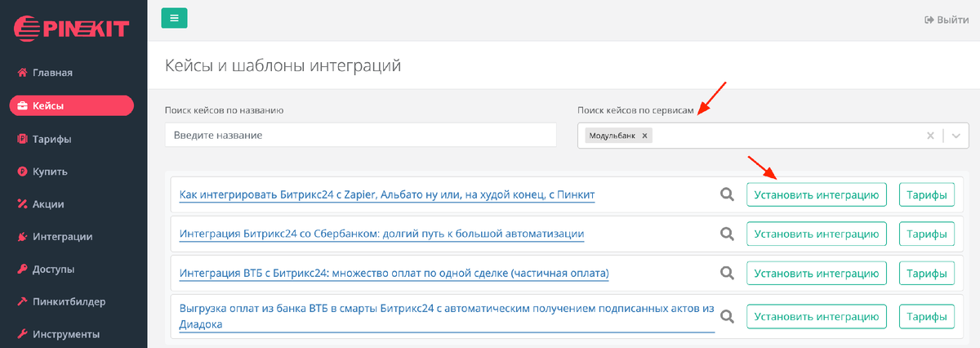Click the house icon next to Главная
The height and width of the screenshot is (348, 980).
(x=23, y=73)
